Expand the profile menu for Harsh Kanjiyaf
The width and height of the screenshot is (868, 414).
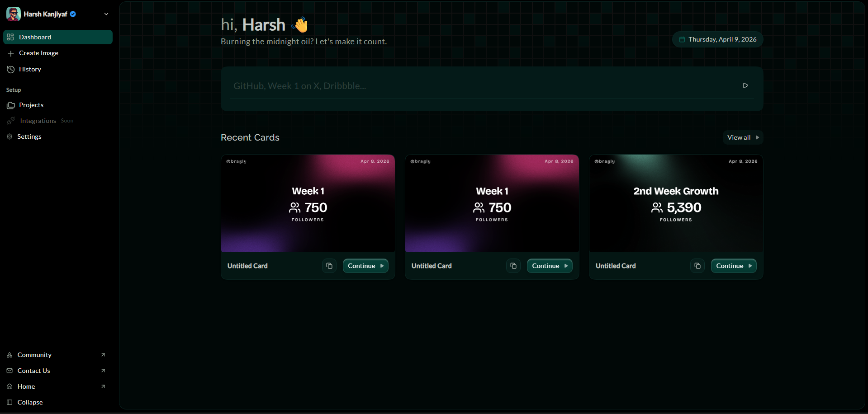[x=106, y=14]
